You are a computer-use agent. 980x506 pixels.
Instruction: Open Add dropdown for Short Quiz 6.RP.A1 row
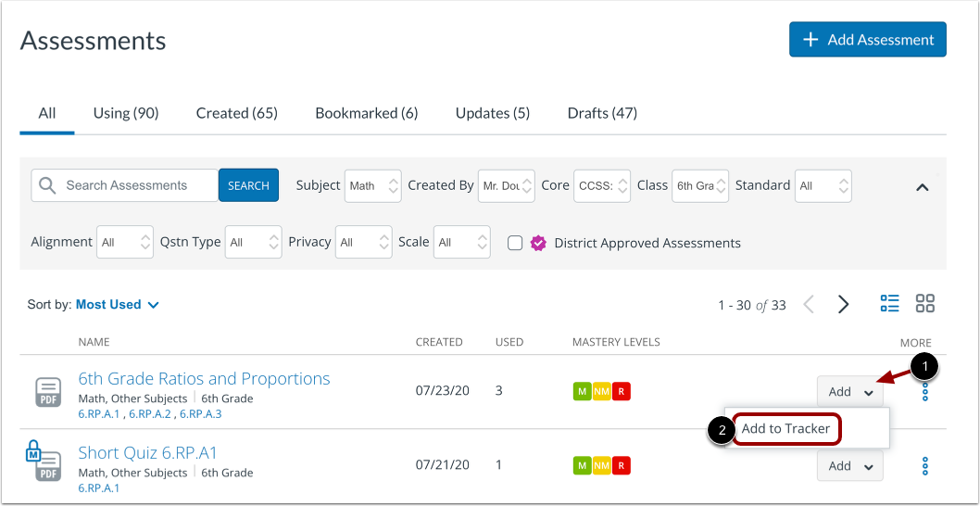(850, 466)
